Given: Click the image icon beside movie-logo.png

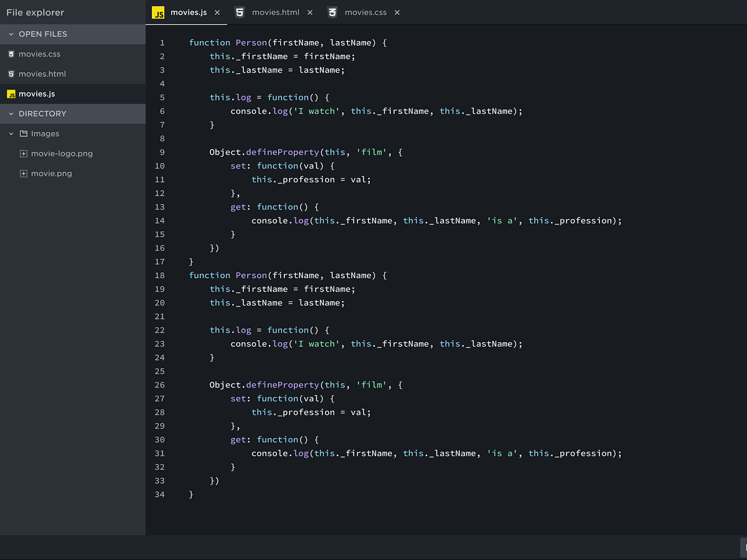Looking at the screenshot, I should pyautogui.click(x=22, y=153).
